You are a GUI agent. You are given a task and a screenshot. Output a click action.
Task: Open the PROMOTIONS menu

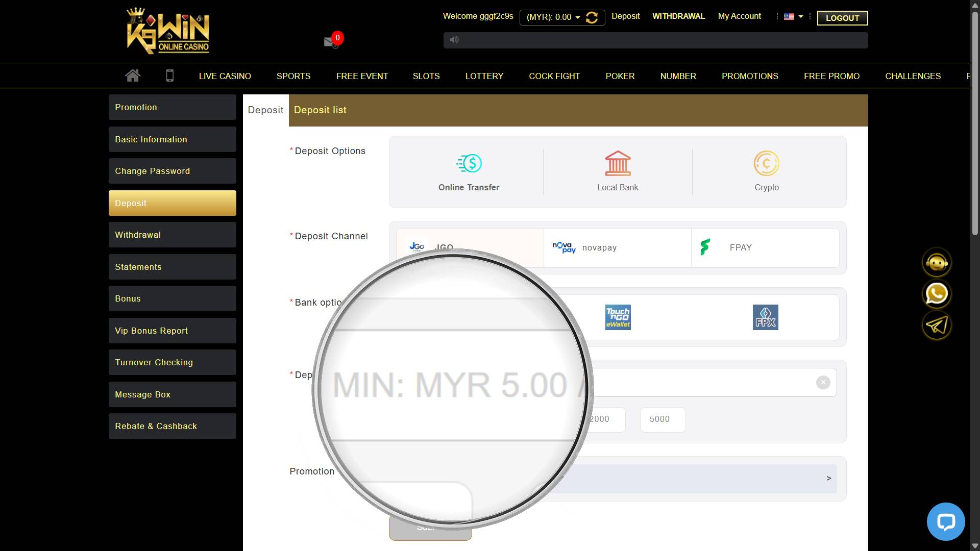tap(750, 76)
